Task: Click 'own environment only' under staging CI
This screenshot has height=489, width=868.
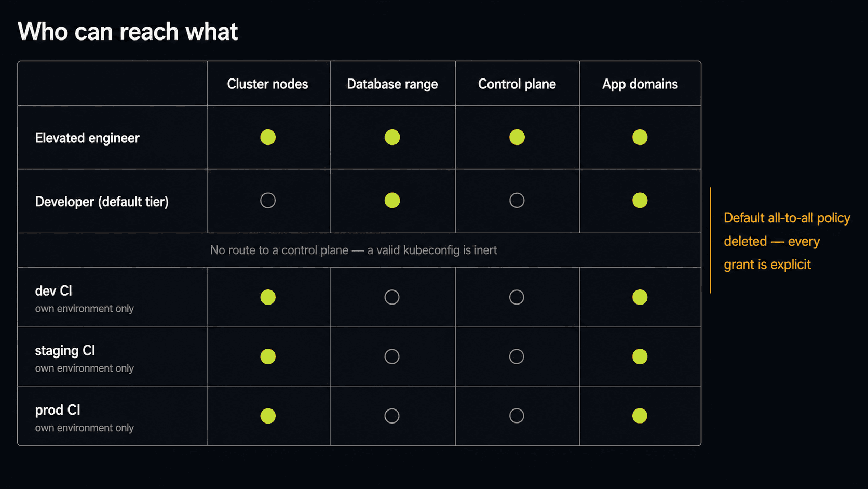Action: point(85,368)
